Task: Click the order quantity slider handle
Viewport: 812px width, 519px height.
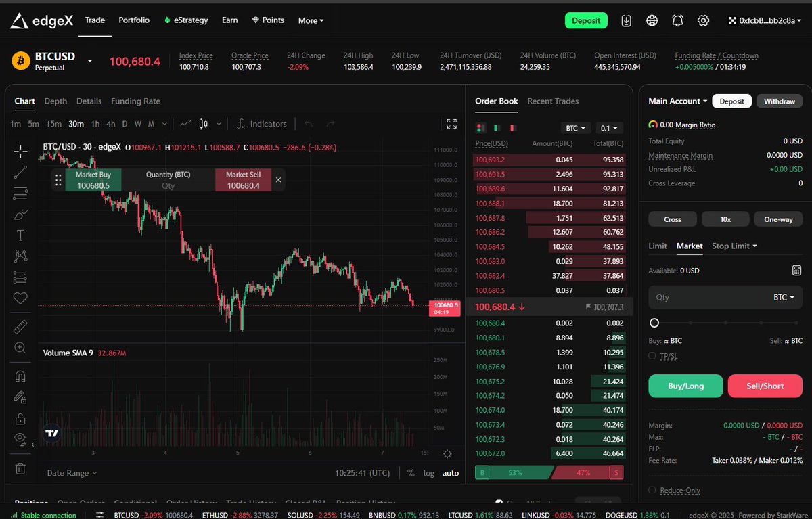Action: 654,323
